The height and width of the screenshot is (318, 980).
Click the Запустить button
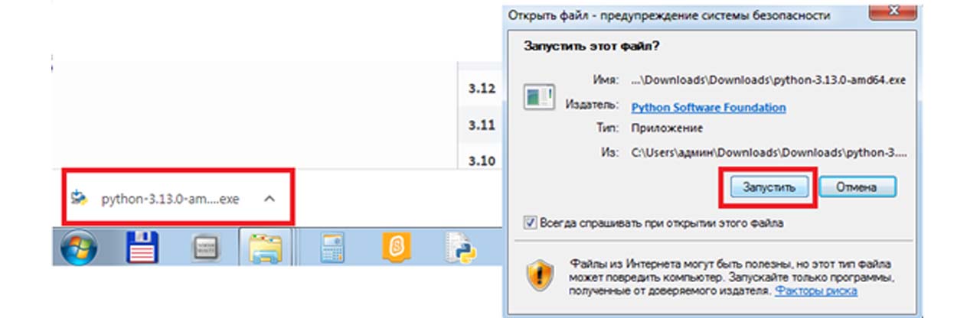[x=768, y=187]
